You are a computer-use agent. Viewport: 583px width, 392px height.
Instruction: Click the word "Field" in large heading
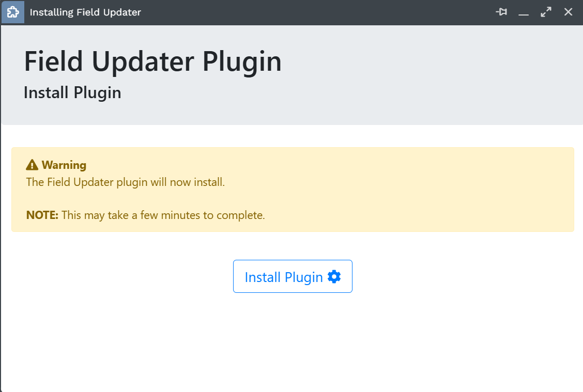(x=54, y=61)
